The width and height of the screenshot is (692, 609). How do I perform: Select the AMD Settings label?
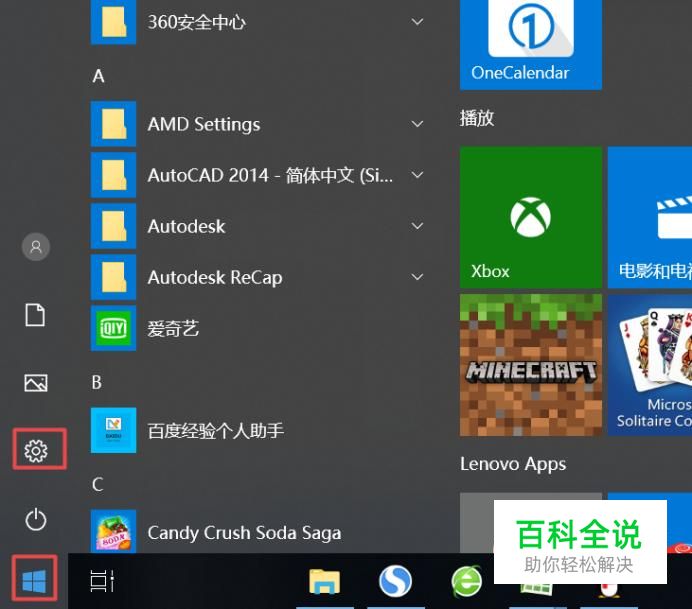point(204,124)
